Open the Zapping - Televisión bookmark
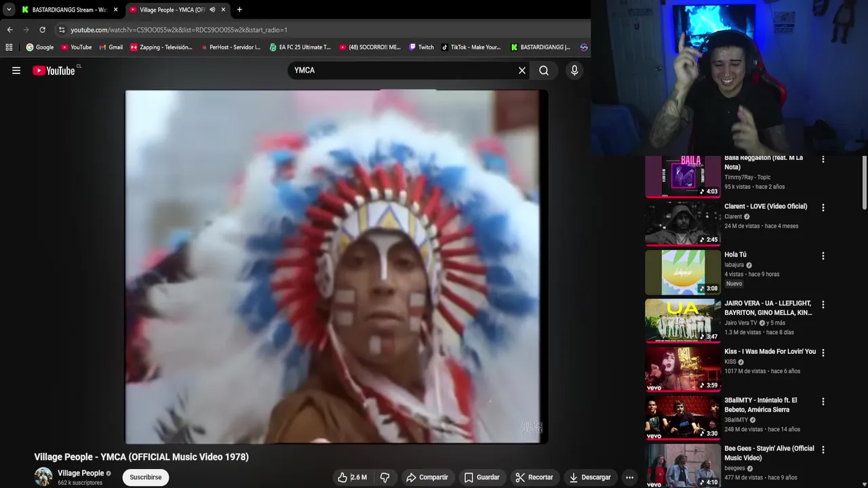This screenshot has height=488, width=868. 161,47
